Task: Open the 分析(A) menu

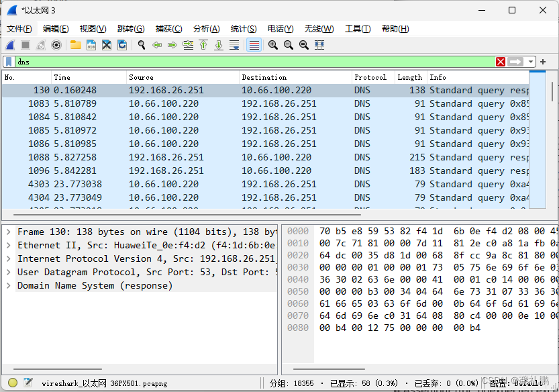Action: tap(207, 29)
